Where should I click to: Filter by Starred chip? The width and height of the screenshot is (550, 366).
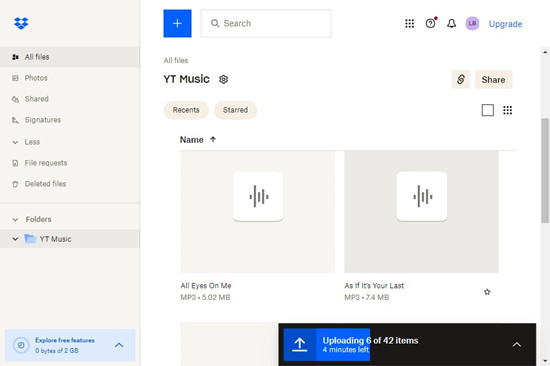235,110
